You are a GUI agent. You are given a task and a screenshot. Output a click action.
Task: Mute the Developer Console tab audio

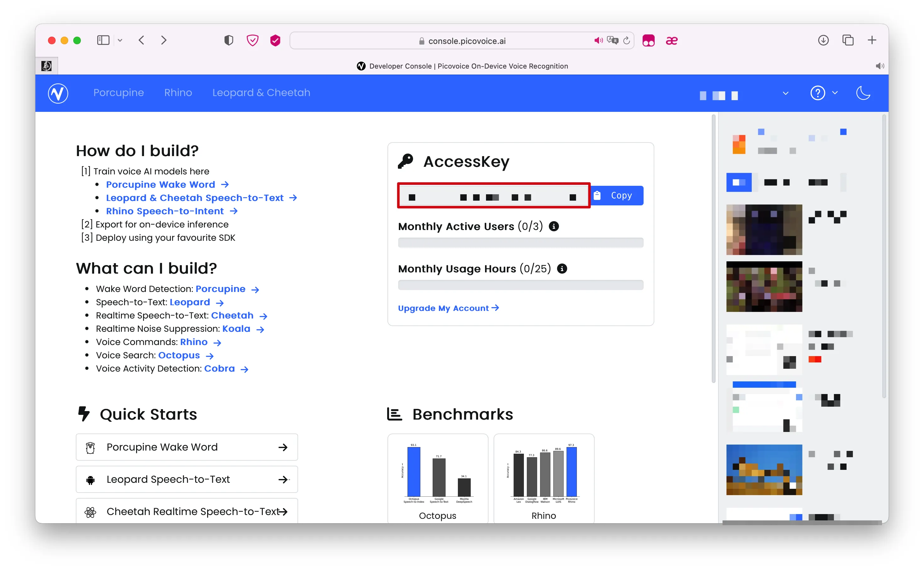(879, 66)
